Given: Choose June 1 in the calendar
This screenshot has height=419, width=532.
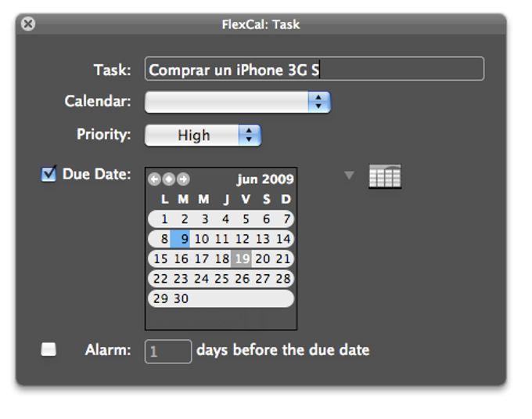Looking at the screenshot, I should [164, 219].
